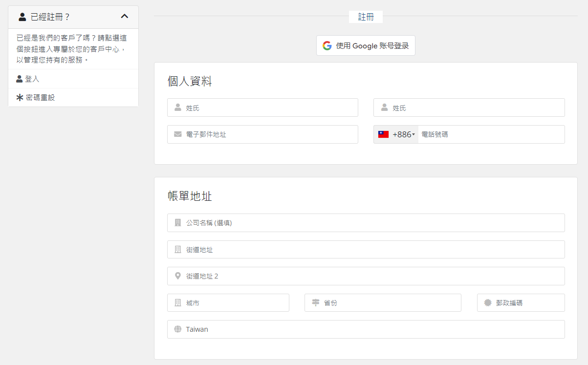Screen dimensions: 588x365
Task: Click the 使用 Google 账号登录 button
Action: coord(366,45)
